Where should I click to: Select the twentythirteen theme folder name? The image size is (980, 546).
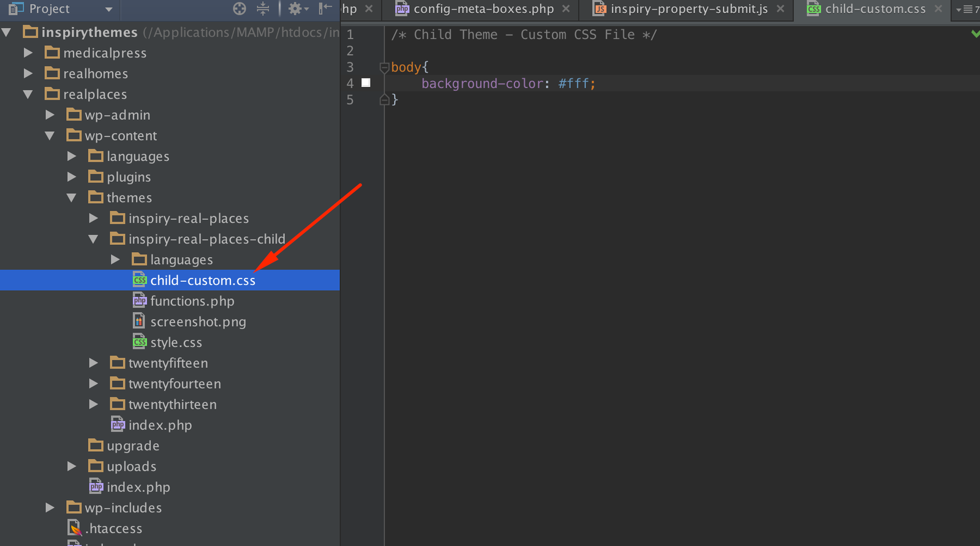(x=172, y=405)
